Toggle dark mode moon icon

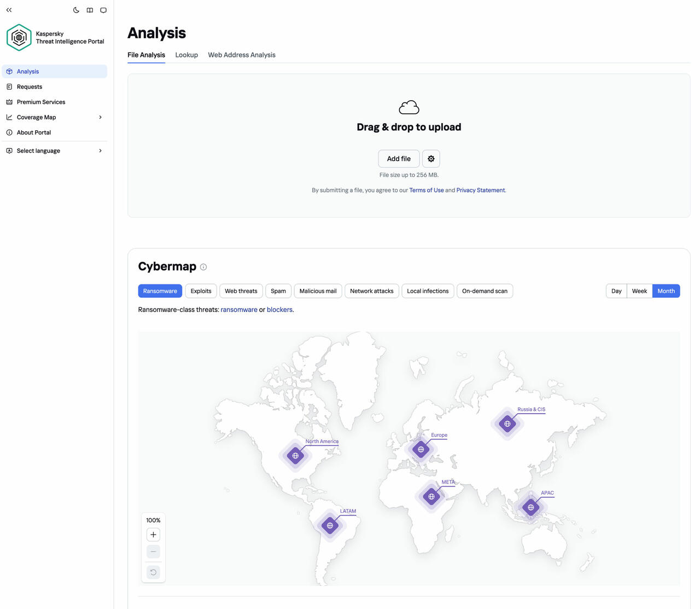coord(76,10)
